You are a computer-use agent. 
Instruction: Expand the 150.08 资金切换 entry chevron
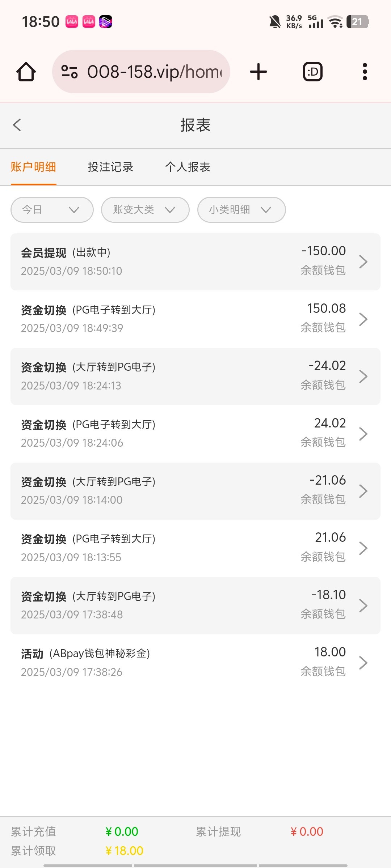point(363,319)
